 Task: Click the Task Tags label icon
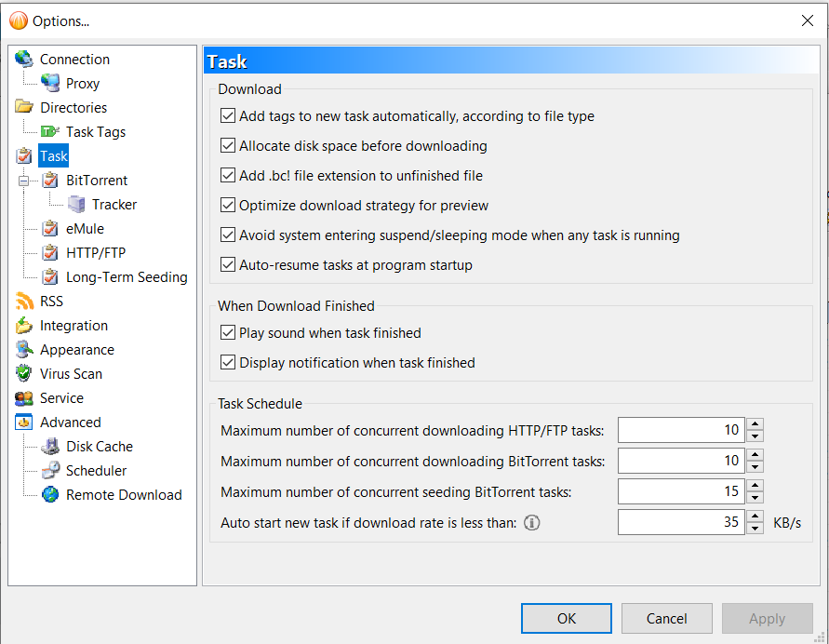pos(50,132)
